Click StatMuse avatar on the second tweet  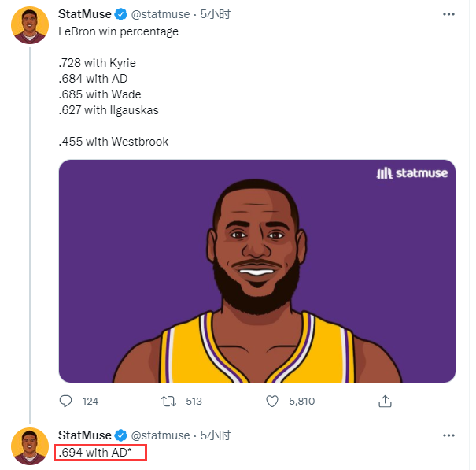30,447
